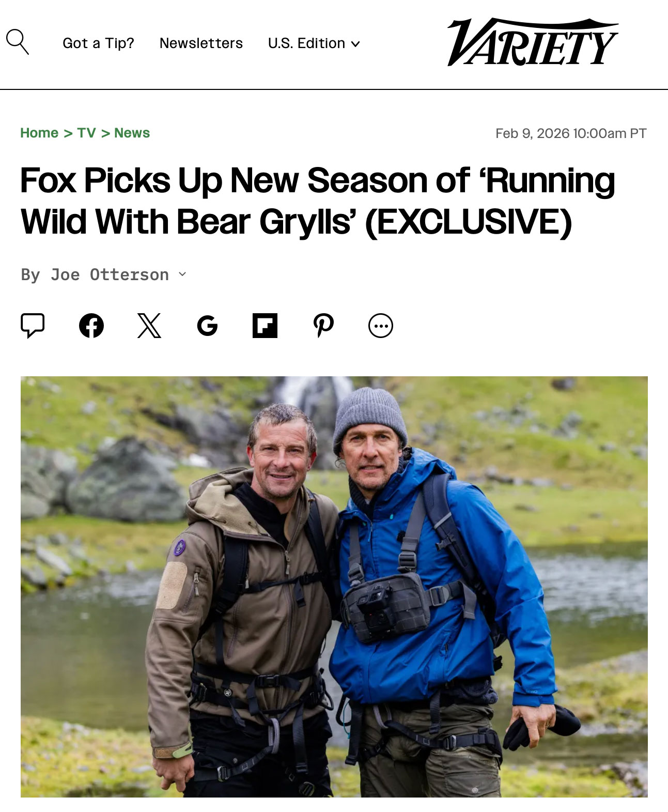Share the story via Google News
The image size is (668, 812).
coord(208,325)
